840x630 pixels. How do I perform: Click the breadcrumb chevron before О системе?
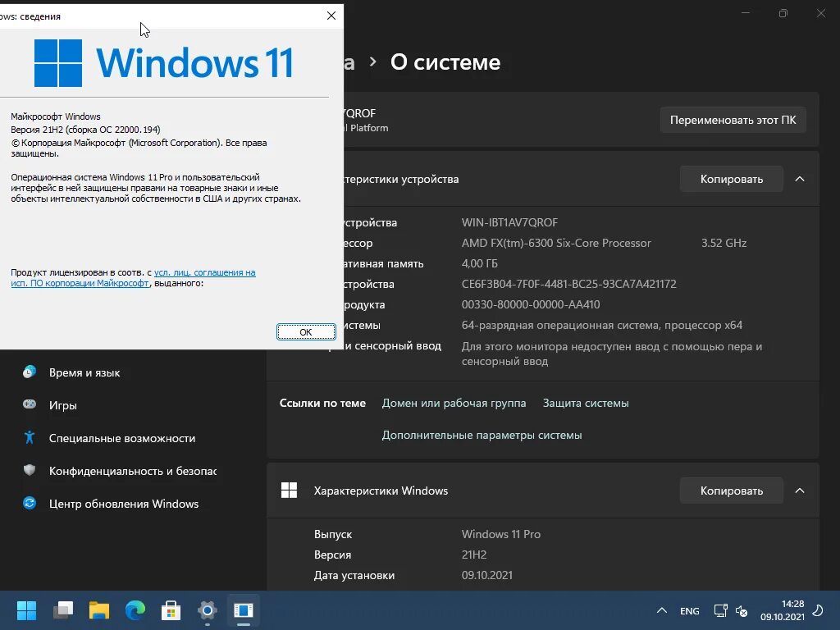pyautogui.click(x=373, y=62)
